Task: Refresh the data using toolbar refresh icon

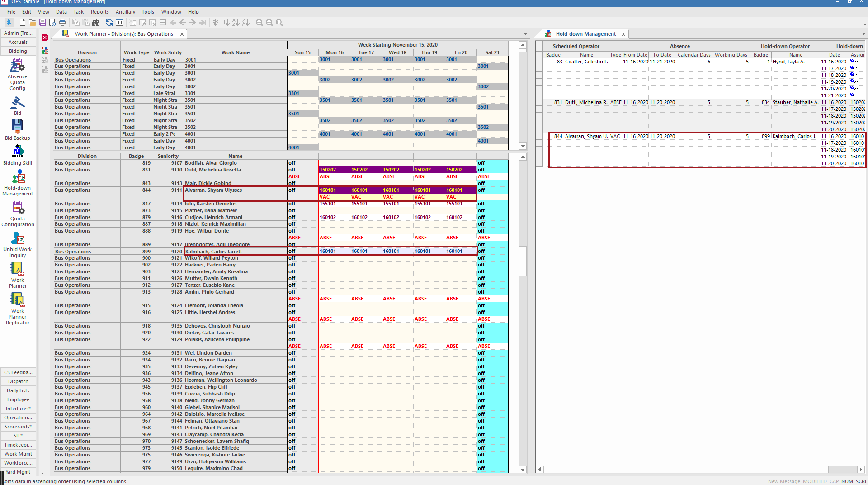Action: [109, 23]
